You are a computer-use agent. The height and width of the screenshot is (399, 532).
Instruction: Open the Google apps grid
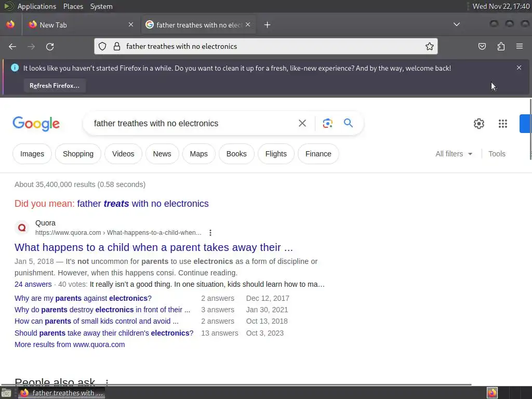coord(503,124)
